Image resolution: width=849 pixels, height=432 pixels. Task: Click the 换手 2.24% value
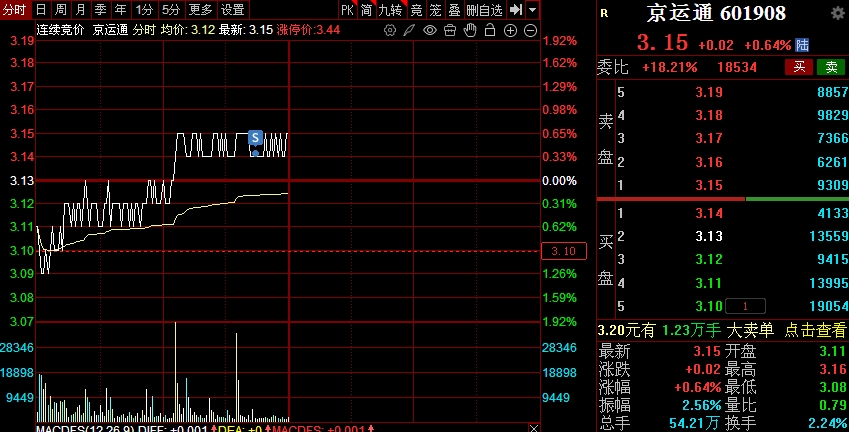827,423
